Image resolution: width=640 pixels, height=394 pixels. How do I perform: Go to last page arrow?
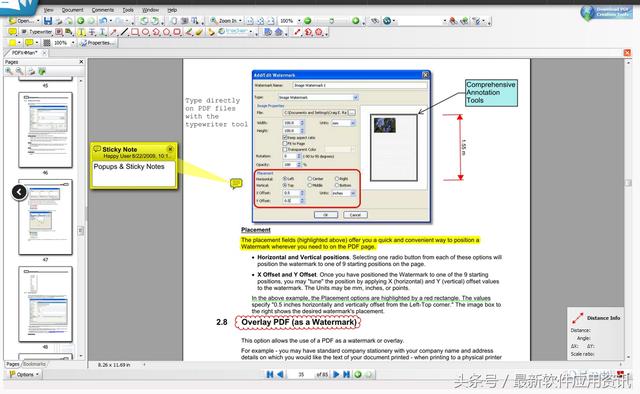346,374
